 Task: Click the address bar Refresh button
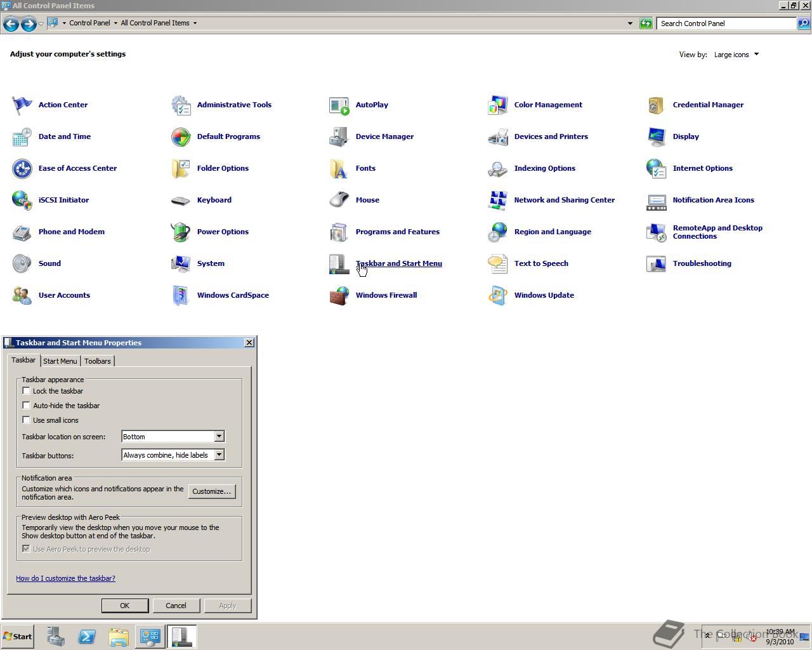pos(646,23)
